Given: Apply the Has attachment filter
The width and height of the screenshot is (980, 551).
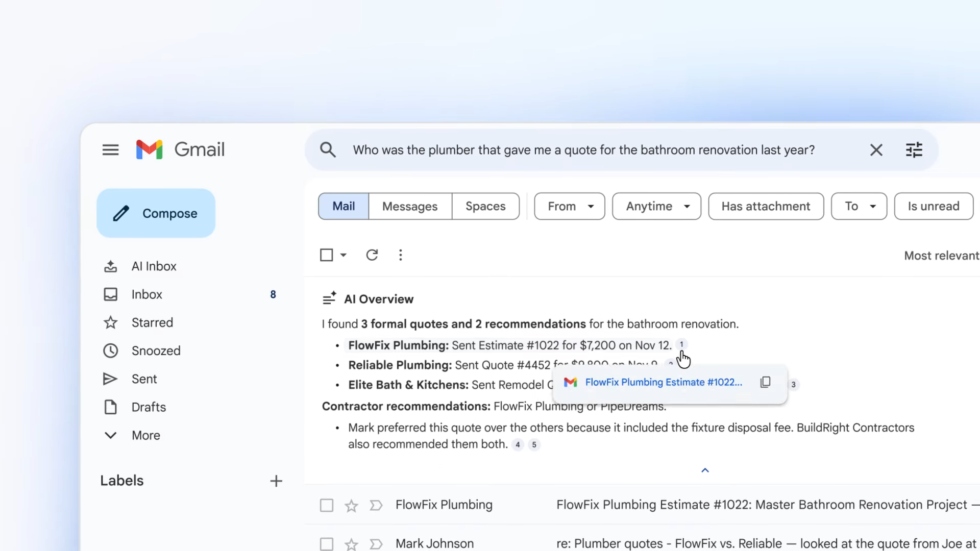Looking at the screenshot, I should coord(766,206).
